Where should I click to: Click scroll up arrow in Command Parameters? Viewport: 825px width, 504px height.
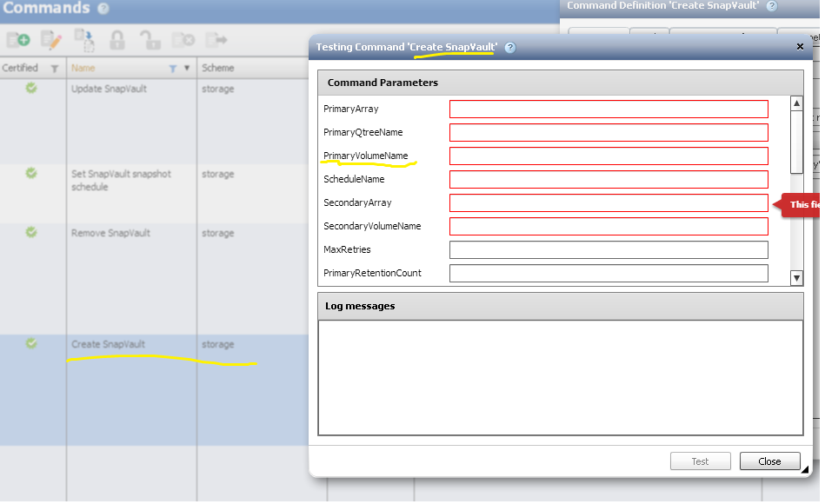pos(796,103)
